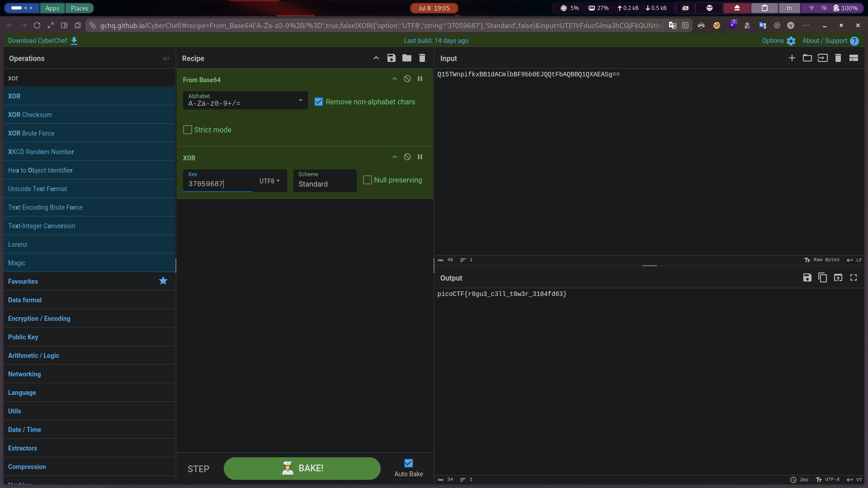Change the XOR key format from UTF8
Image resolution: width=868 pixels, height=488 pixels.
(269, 181)
